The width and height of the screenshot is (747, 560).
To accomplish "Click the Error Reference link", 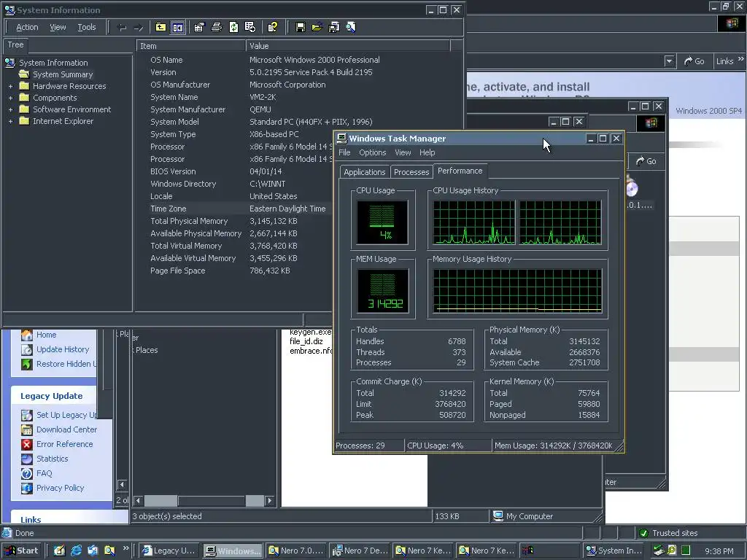I will point(64,444).
